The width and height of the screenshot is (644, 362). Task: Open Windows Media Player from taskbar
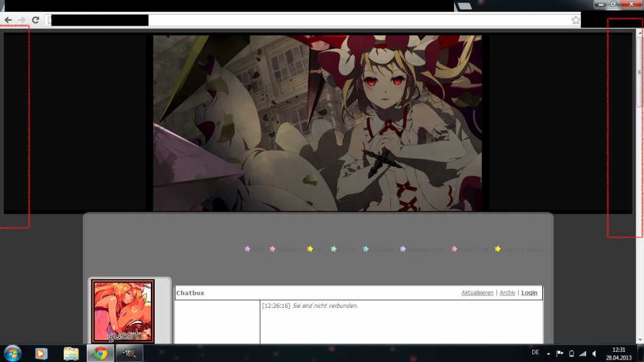(x=41, y=353)
